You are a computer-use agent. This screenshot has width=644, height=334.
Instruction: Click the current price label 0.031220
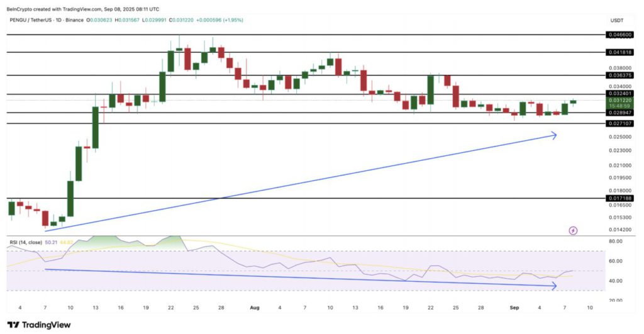pos(619,100)
